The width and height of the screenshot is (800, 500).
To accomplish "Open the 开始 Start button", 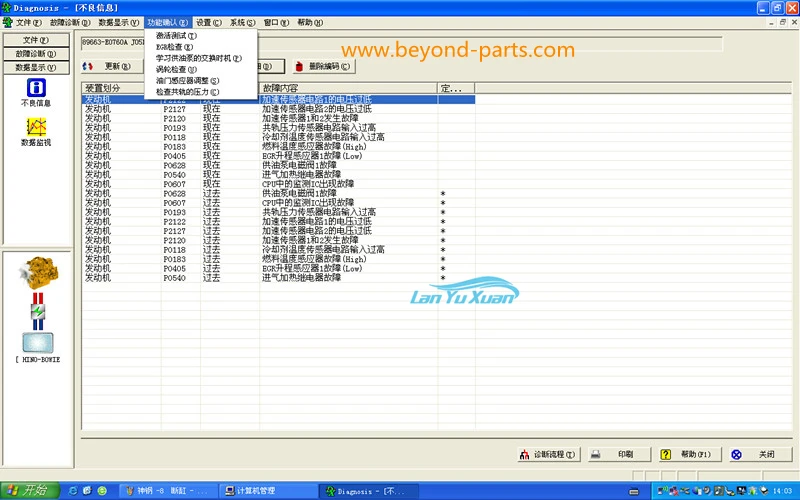I will point(30,491).
